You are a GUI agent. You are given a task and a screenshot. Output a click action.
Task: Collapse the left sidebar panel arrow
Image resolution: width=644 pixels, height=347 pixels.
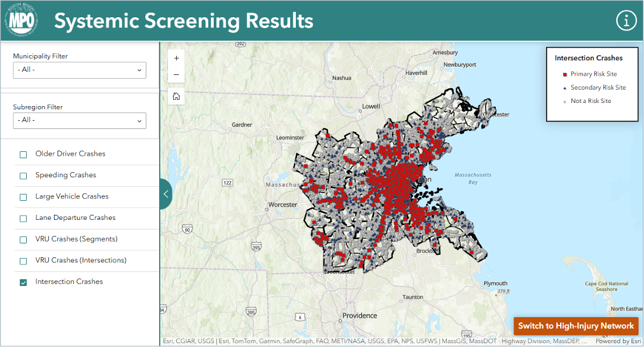165,194
